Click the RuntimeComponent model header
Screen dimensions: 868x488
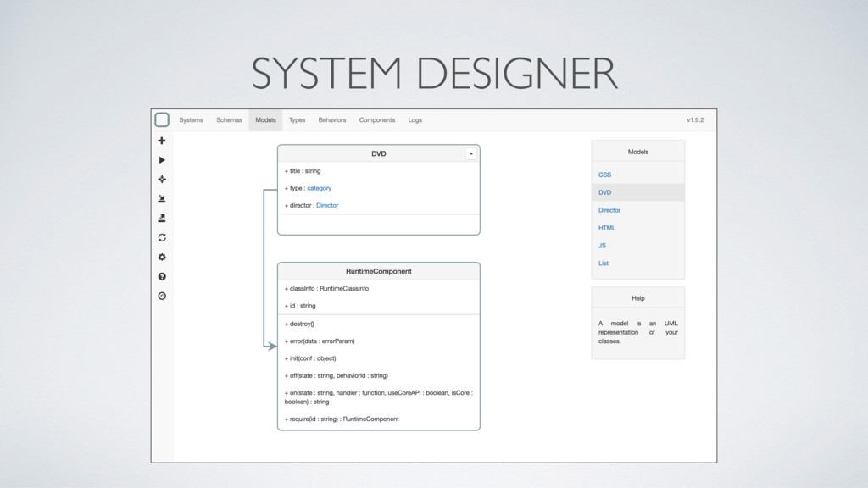pos(378,271)
